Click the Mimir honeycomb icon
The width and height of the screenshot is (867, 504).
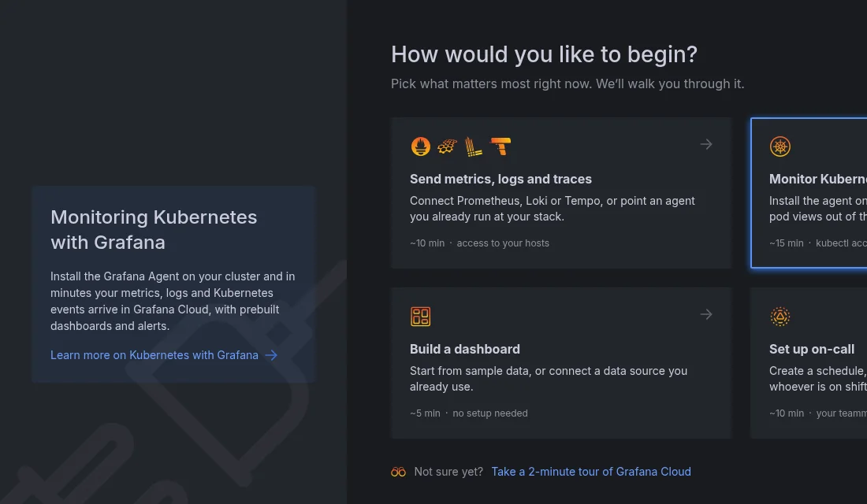click(447, 146)
